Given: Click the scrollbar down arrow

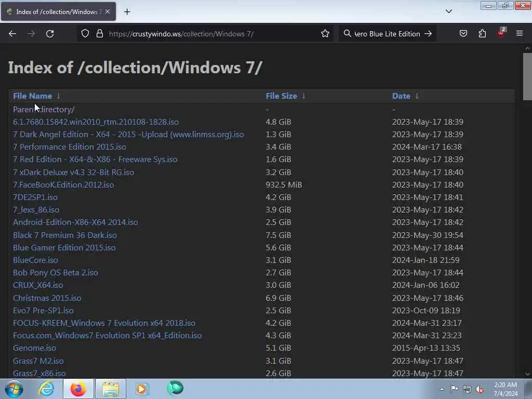Looking at the screenshot, I should tap(527, 374).
